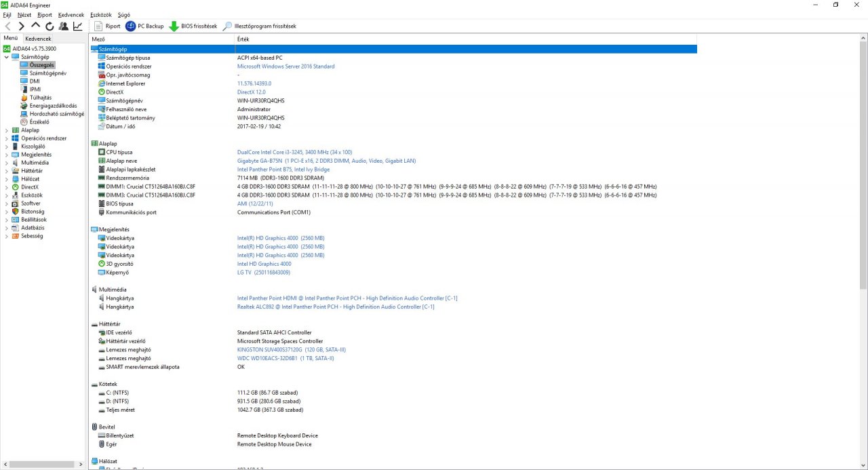Open the WDC WD10EACS-32D6B1 drive link
The height and width of the screenshot is (470, 868).
(x=285, y=358)
